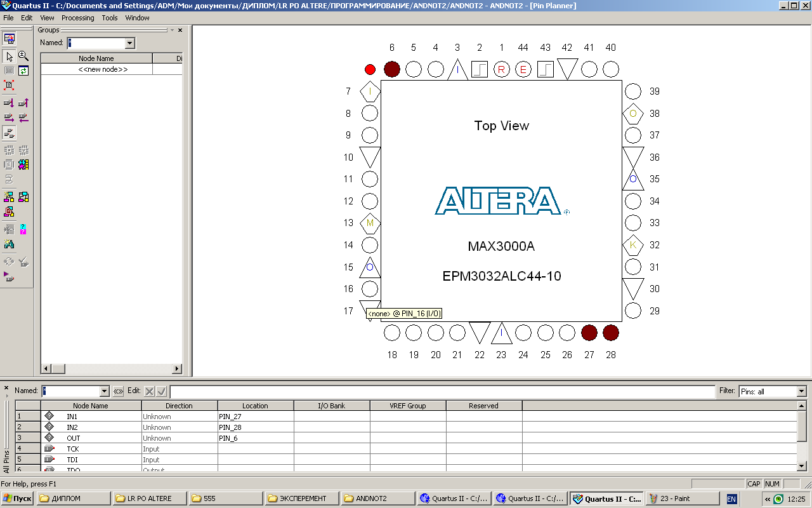Screen dimensions: 812x508
Task: Click the pin icon with upward purple arrow
Action: (23, 103)
